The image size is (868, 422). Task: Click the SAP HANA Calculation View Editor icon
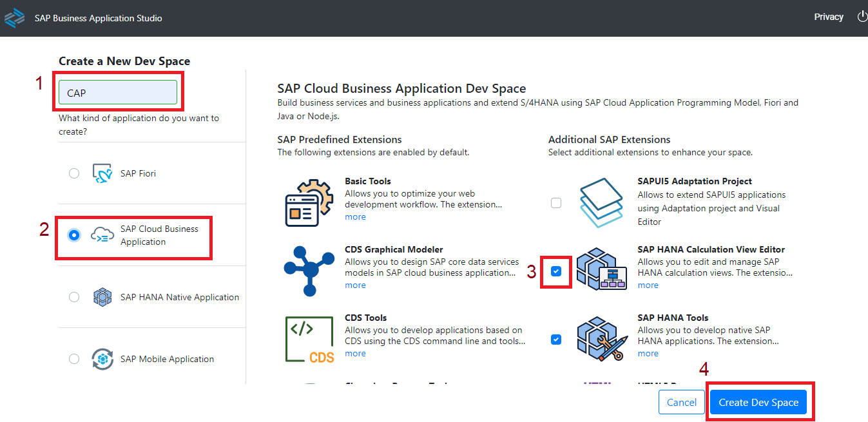click(601, 269)
